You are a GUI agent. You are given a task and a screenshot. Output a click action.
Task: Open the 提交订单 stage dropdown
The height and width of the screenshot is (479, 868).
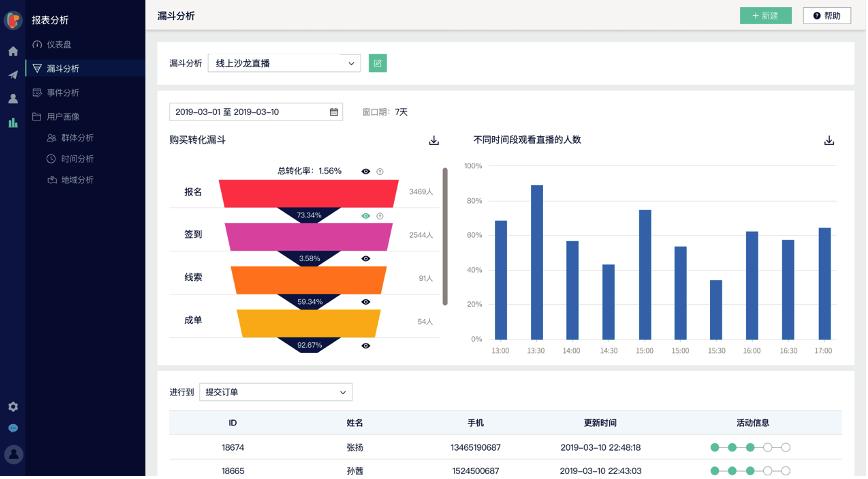(276, 392)
